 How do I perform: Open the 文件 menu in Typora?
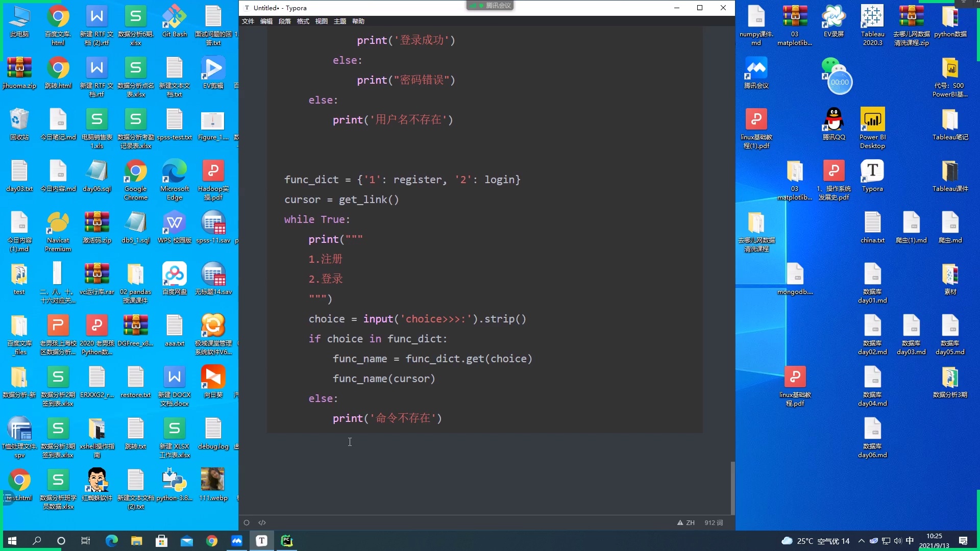click(x=248, y=21)
